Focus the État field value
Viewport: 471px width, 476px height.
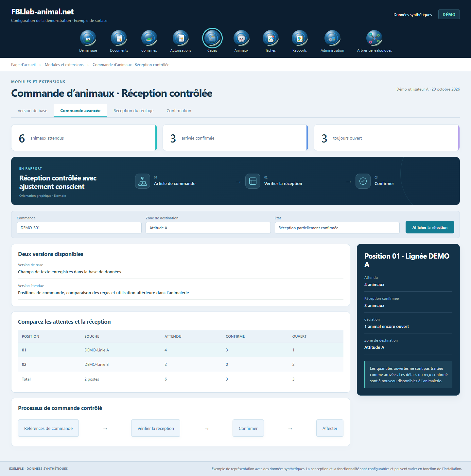pos(337,228)
